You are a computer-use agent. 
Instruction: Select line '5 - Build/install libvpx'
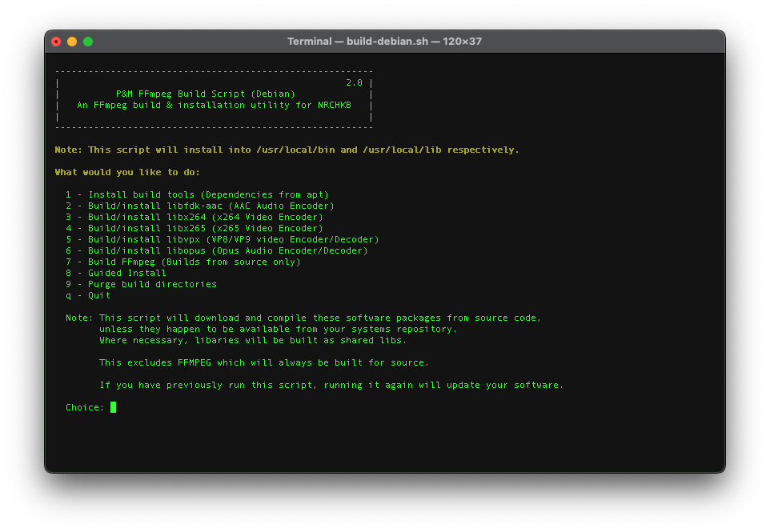click(223, 239)
